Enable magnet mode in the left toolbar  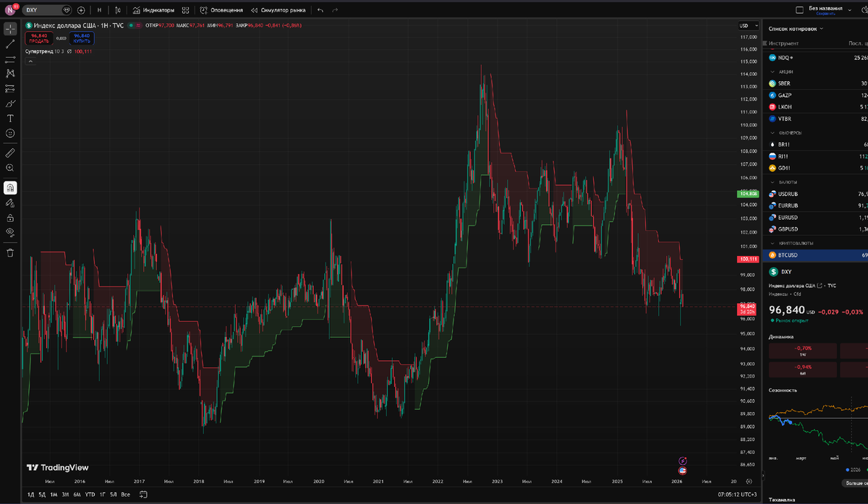click(x=9, y=186)
